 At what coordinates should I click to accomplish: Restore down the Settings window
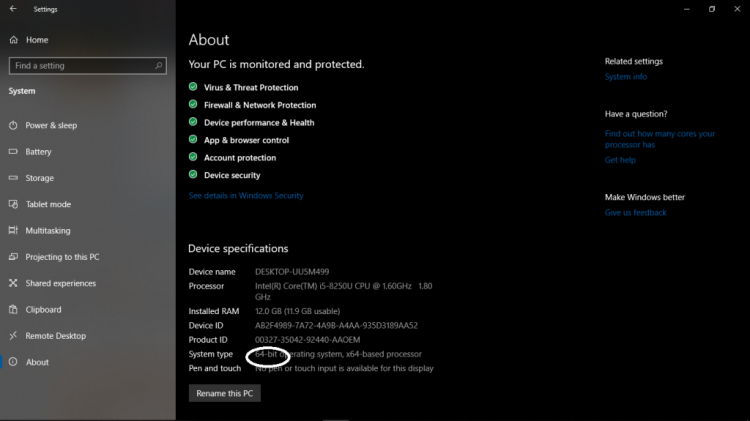[712, 9]
